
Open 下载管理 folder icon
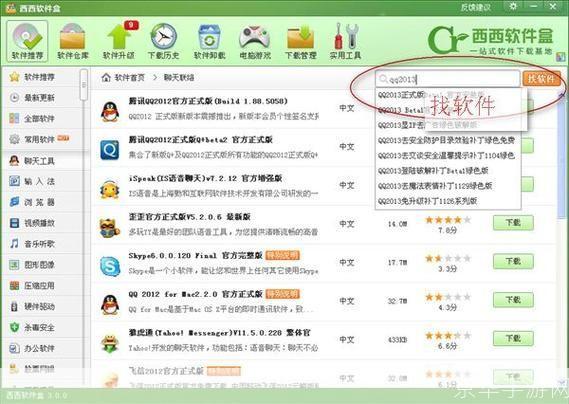300,41
